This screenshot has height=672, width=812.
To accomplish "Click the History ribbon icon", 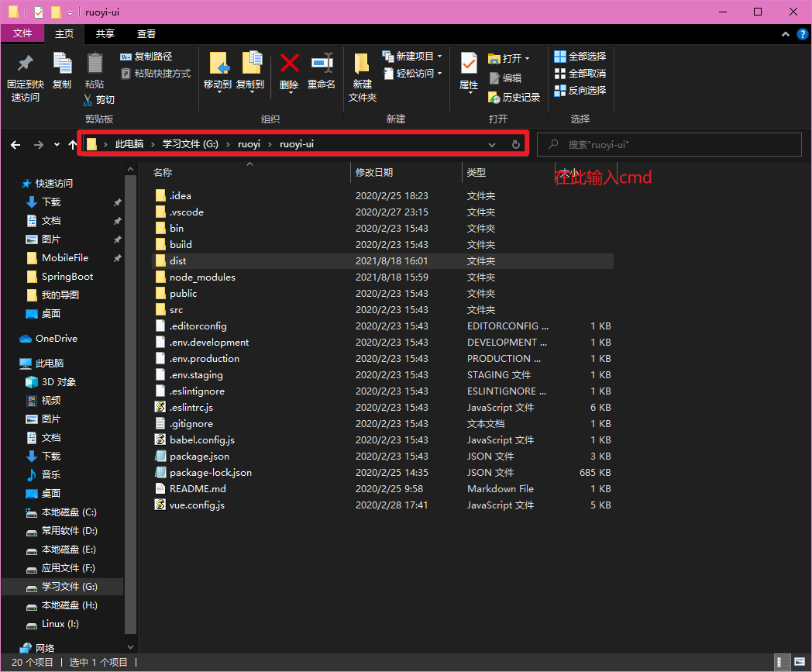I will point(494,98).
